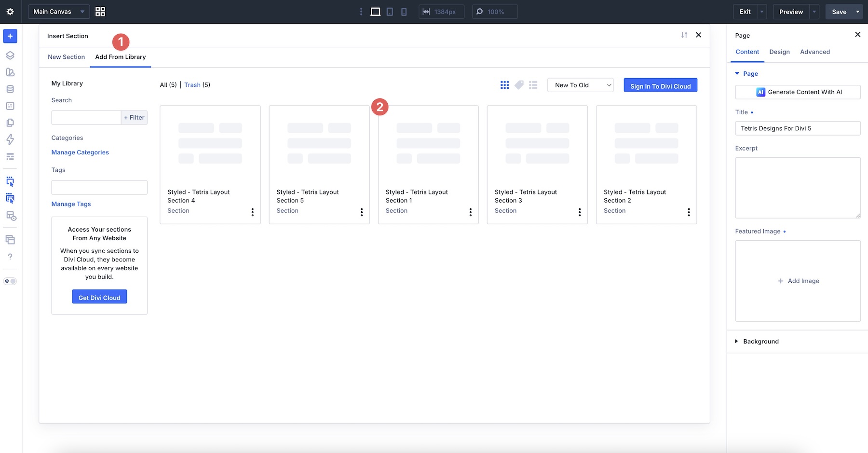Open the three-dot options before device icons

tap(361, 12)
